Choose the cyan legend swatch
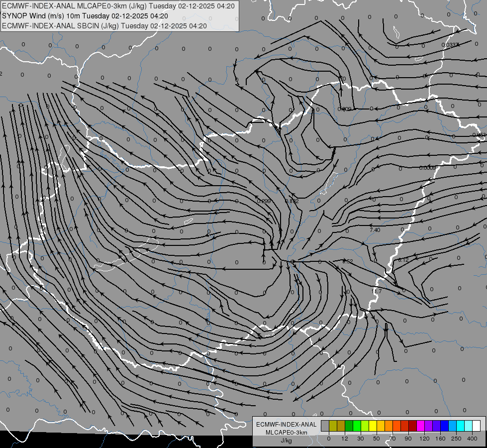Image resolution: width=487 pixels, height=448 pixels. click(461, 426)
